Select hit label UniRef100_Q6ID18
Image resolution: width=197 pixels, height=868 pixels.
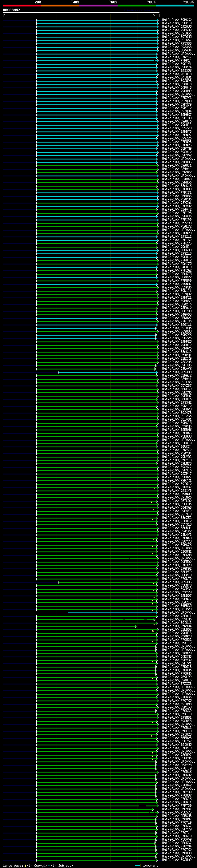[x=177, y=74]
